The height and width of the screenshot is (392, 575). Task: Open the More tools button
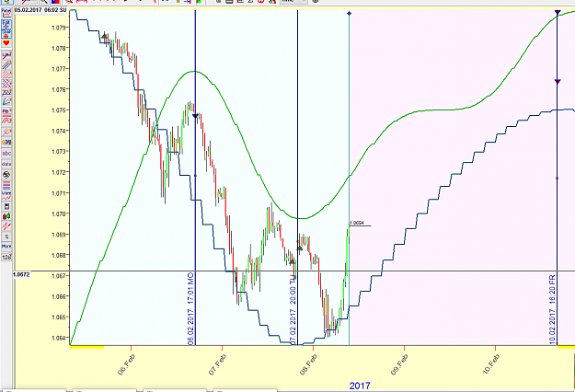(x=6, y=246)
